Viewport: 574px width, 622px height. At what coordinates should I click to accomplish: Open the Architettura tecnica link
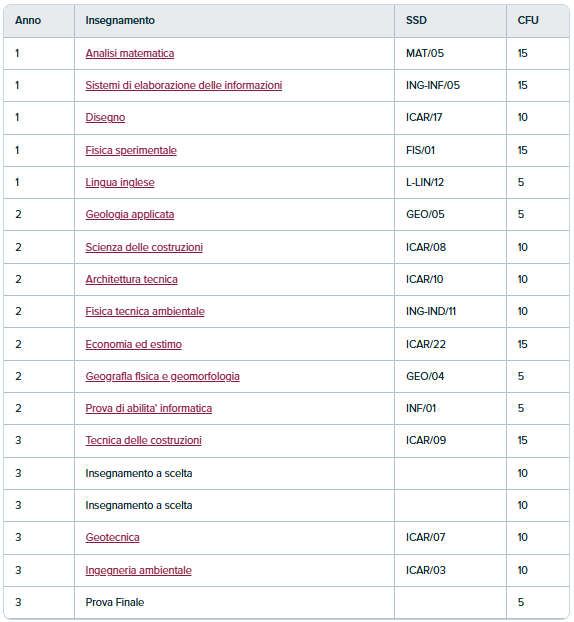click(x=131, y=279)
